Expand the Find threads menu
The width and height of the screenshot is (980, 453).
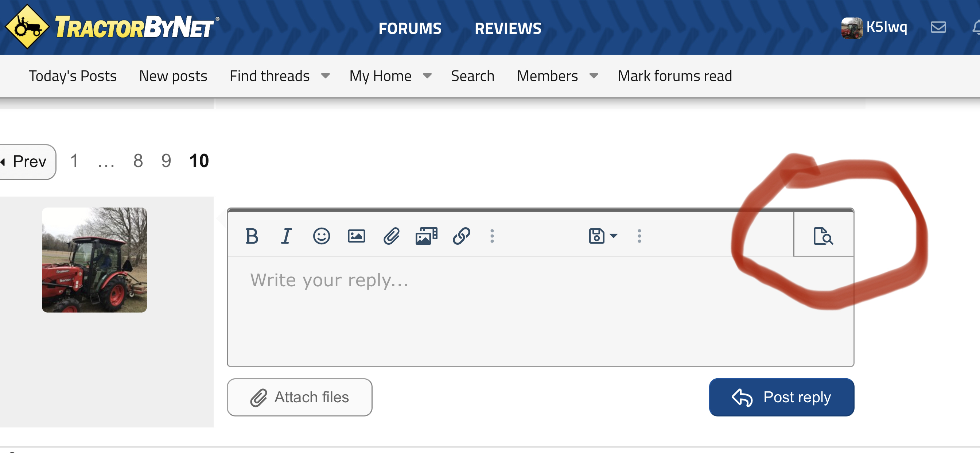325,76
